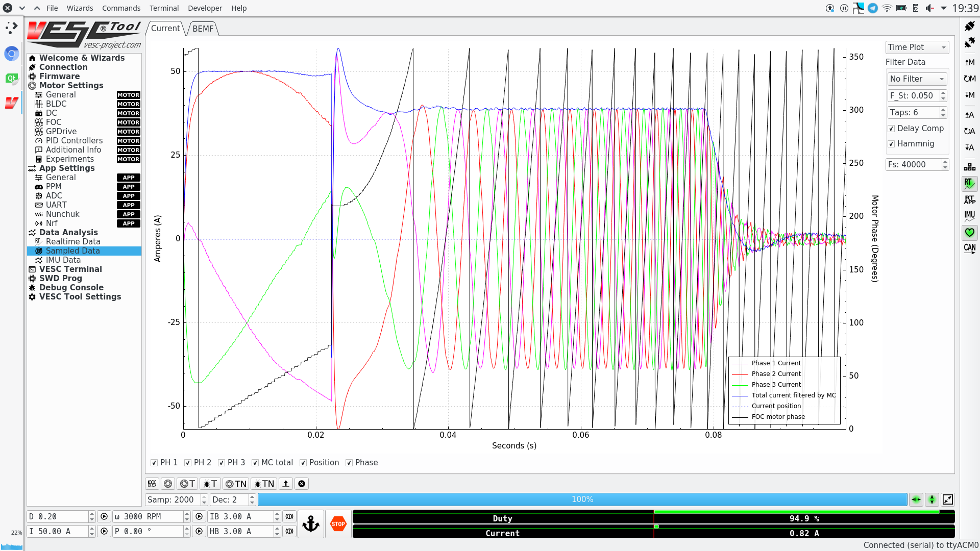Screen dimensions: 980x551
Task: Click the 100% sampling progress bar
Action: click(582, 499)
